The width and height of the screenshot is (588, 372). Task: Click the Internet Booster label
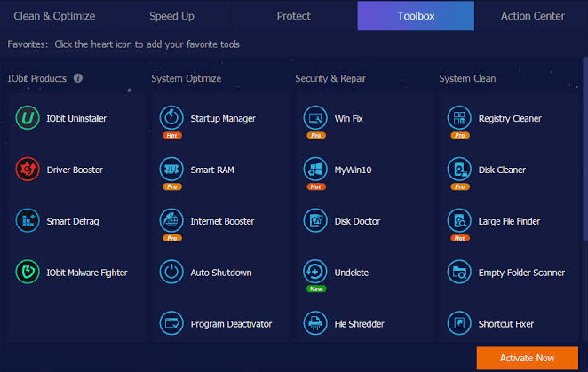[222, 221]
